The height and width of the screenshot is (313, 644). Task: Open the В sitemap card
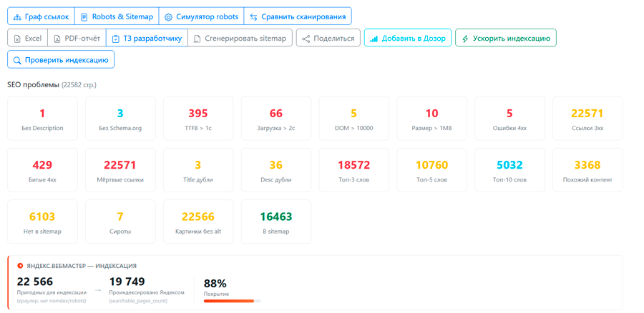(x=276, y=222)
